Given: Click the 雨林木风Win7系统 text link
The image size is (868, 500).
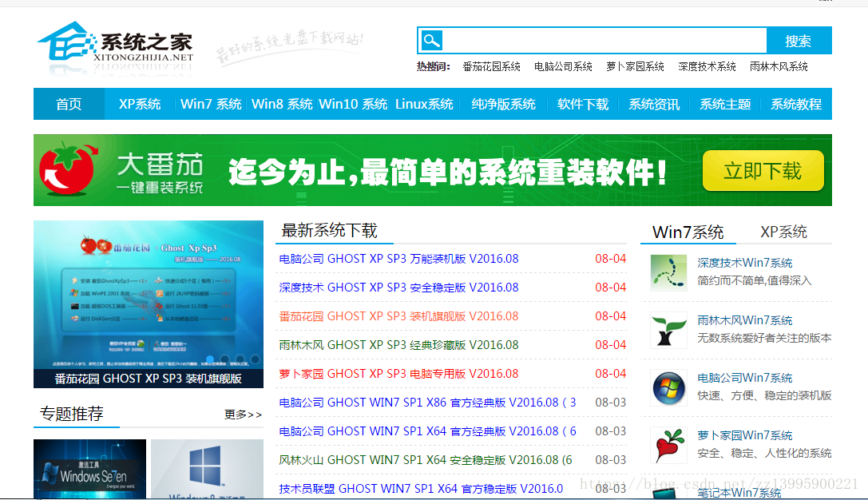Looking at the screenshot, I should 744,320.
